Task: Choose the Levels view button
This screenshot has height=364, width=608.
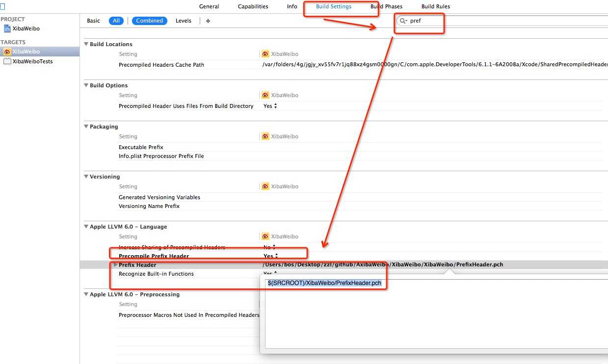Action: click(184, 21)
